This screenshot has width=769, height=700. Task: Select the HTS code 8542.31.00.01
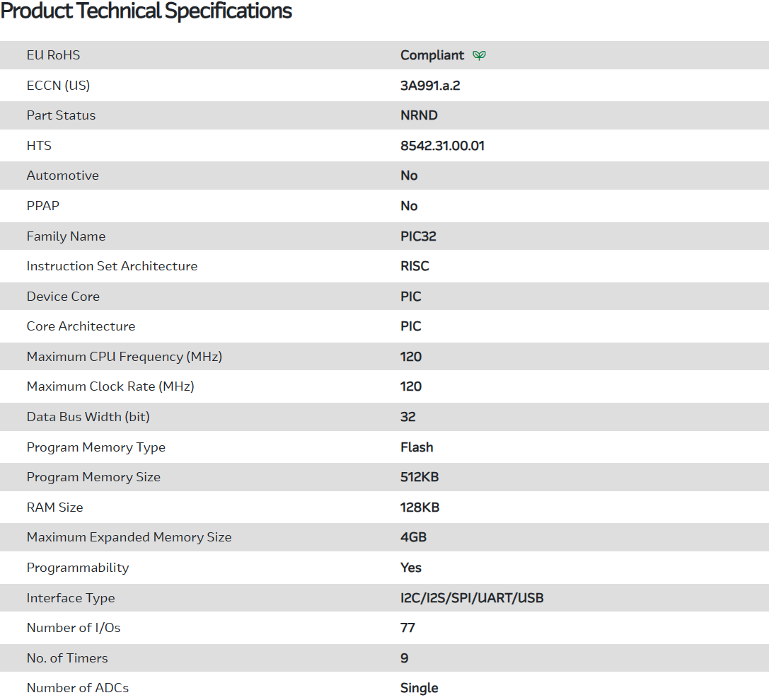(x=442, y=146)
